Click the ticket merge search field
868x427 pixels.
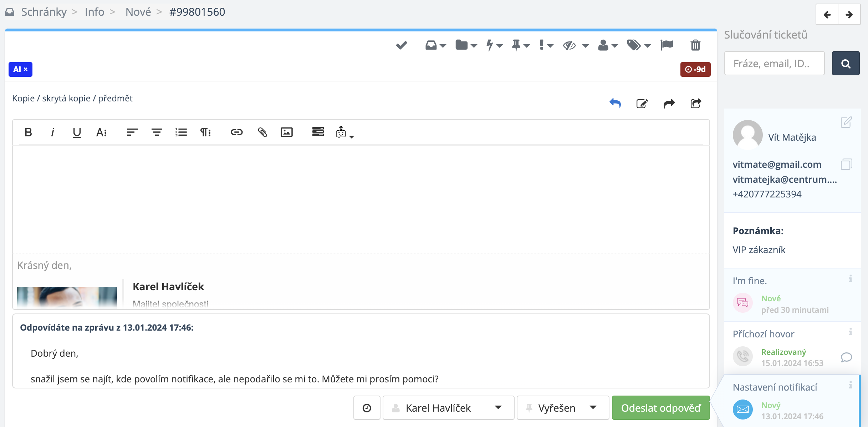774,64
